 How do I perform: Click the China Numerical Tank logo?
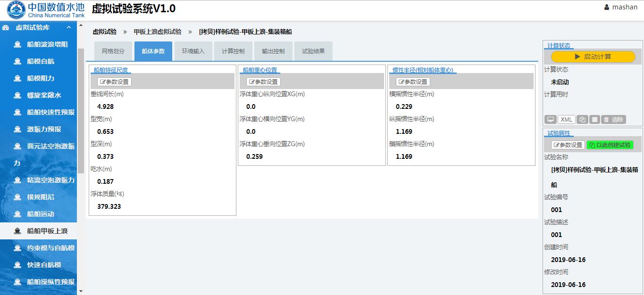tap(46, 10)
